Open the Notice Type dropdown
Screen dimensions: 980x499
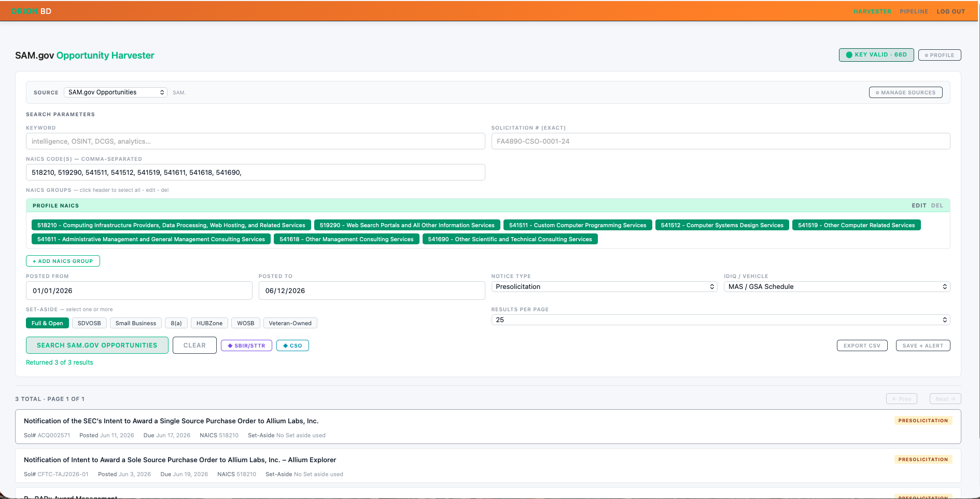click(604, 286)
